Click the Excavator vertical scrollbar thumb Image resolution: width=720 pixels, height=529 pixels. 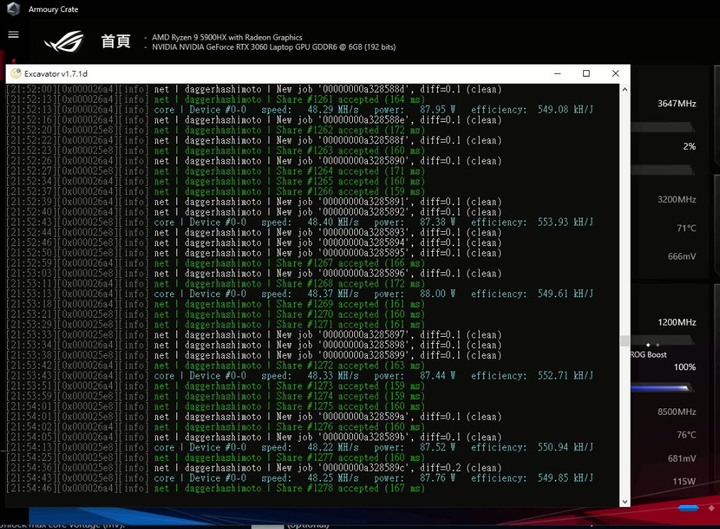click(x=624, y=340)
